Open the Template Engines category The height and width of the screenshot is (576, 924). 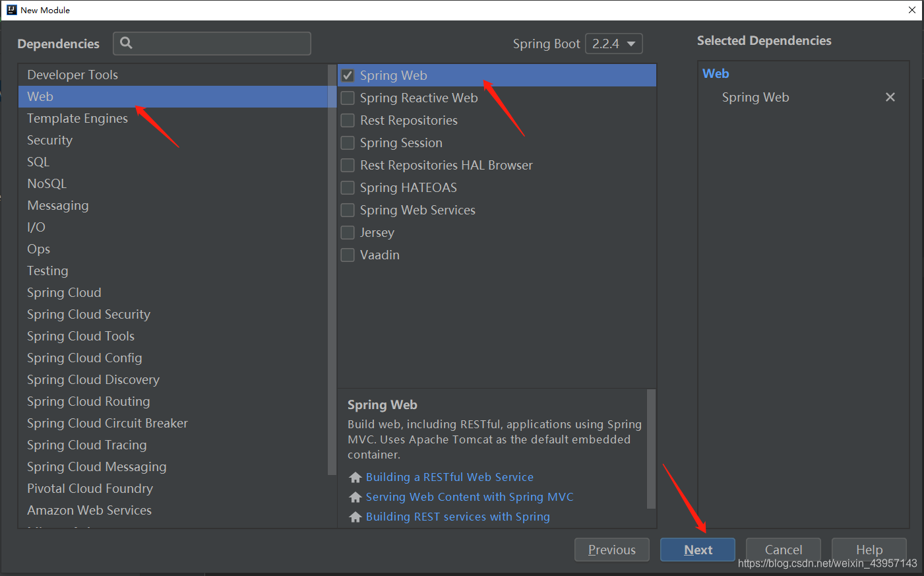pos(173,118)
